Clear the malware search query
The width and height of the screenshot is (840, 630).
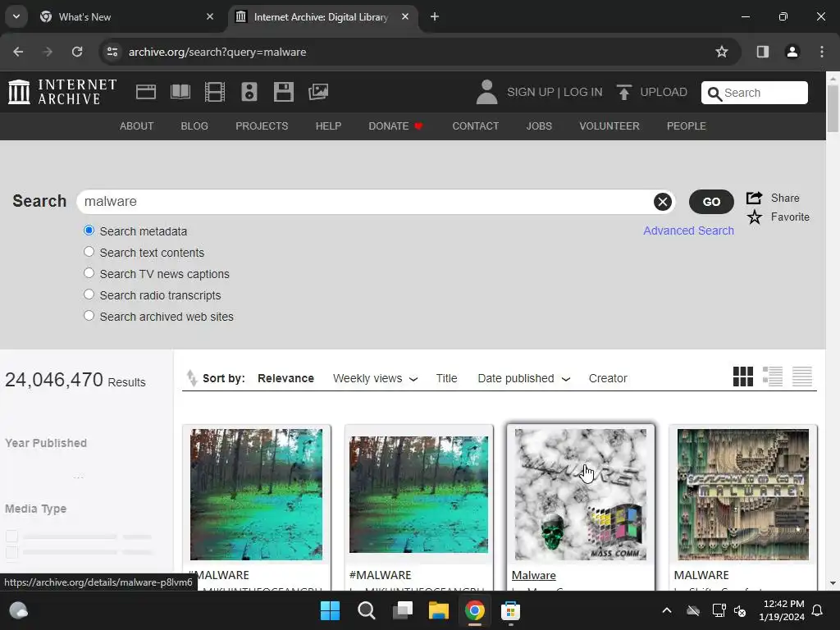[x=663, y=202]
